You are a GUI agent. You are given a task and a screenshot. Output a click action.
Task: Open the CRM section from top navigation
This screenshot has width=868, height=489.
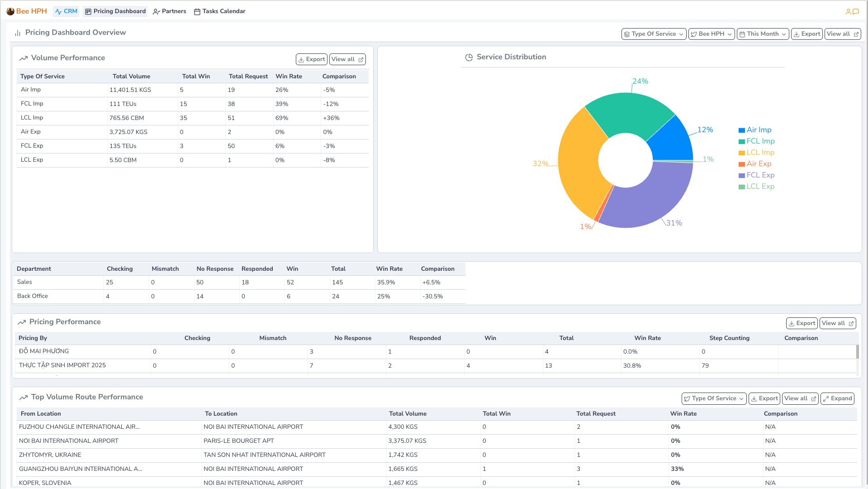pyautogui.click(x=66, y=11)
